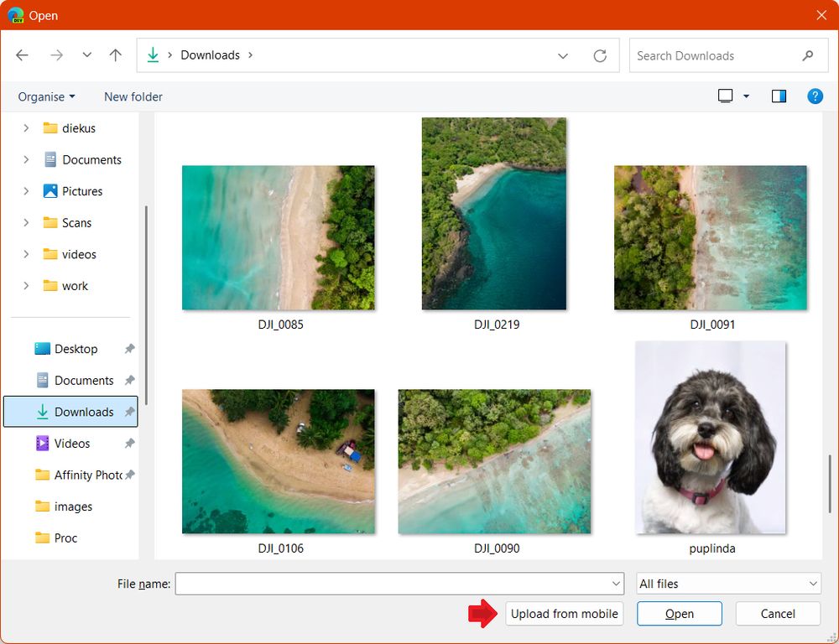Click the DJI_0085 file name
The width and height of the screenshot is (839, 644).
pyautogui.click(x=280, y=325)
